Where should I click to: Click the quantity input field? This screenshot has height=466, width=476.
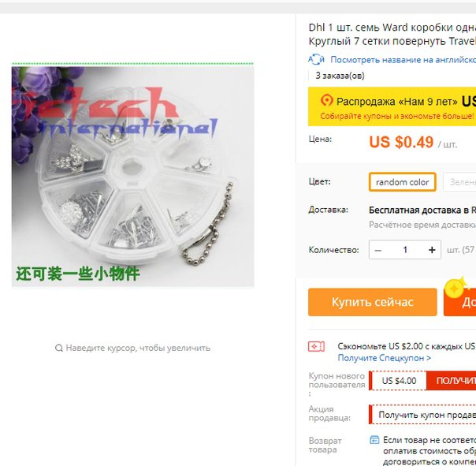(x=405, y=250)
